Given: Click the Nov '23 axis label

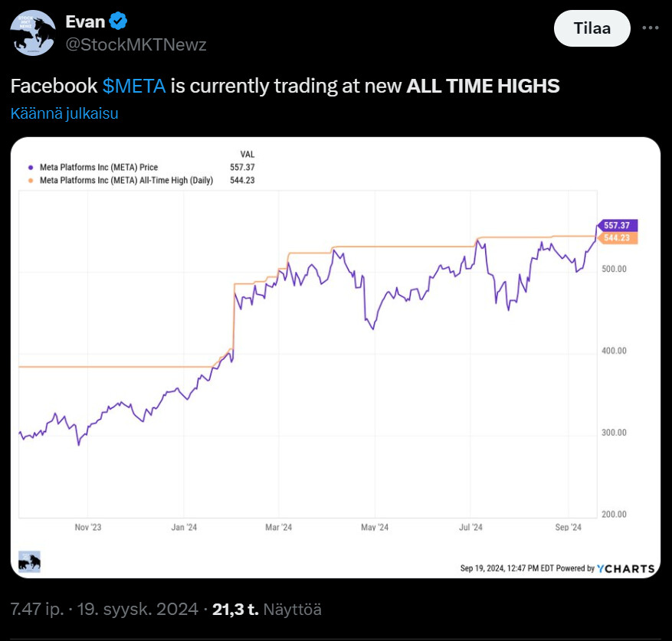Looking at the screenshot, I should pyautogui.click(x=88, y=527).
